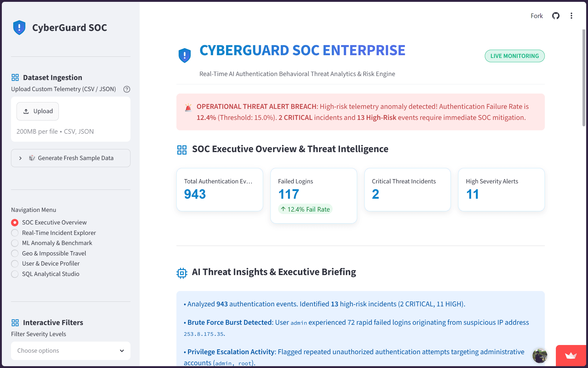Click the Critical Threat Incidents value 2
588x368 pixels.
(x=375, y=194)
